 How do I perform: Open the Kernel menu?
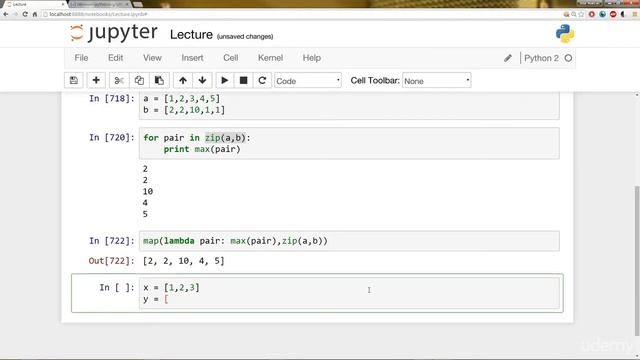270,58
